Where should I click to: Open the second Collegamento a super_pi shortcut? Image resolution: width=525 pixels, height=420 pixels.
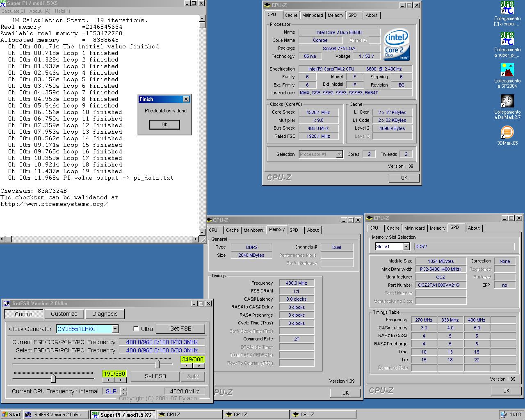507,44
